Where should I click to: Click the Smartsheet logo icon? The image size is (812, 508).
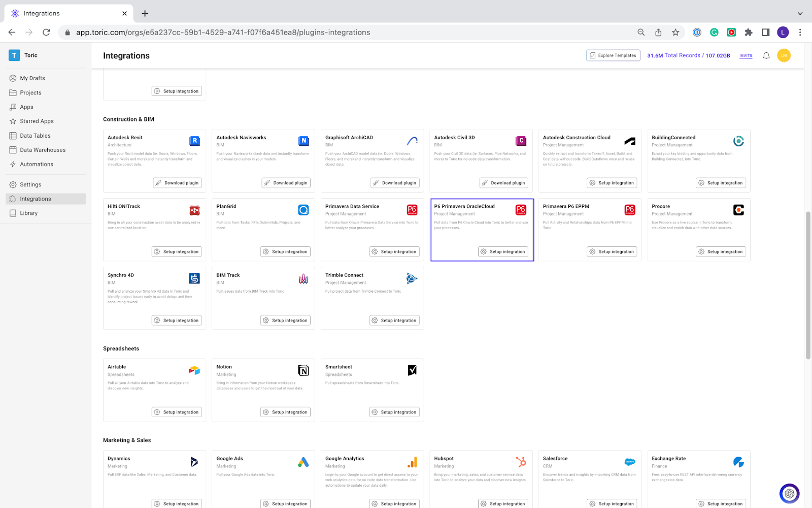point(412,370)
